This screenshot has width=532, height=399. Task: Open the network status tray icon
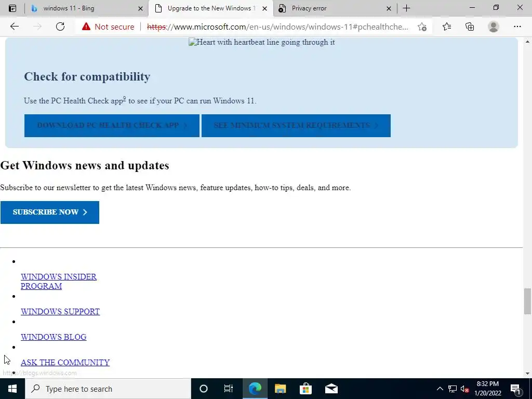click(x=453, y=389)
